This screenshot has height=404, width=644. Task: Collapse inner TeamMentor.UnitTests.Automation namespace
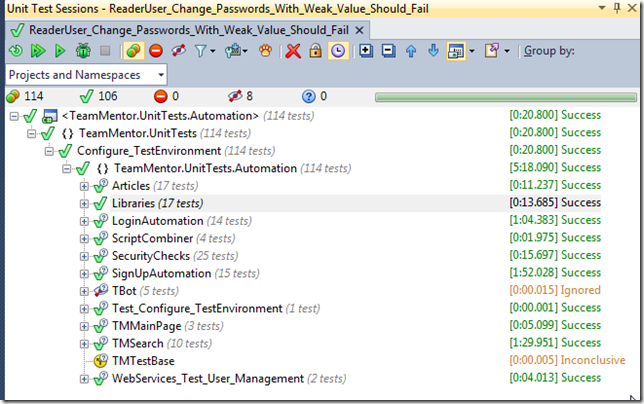pyautogui.click(x=67, y=169)
